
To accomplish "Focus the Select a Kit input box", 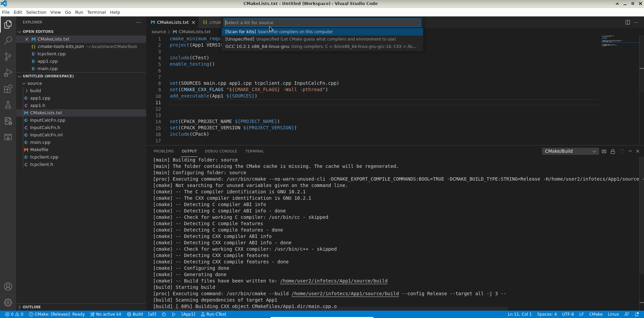I will 322,22.
